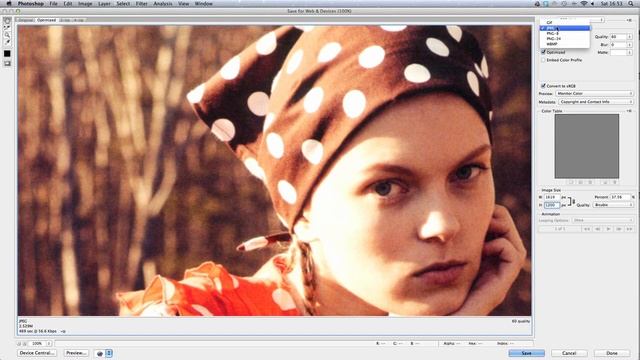Go to first animation frame

click(587, 229)
